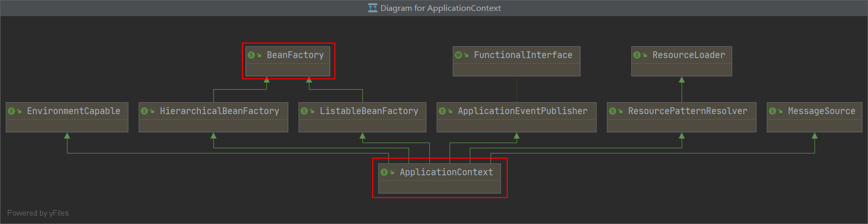
Task: Select the ResourcePatternResolver node label
Action: tap(687, 111)
